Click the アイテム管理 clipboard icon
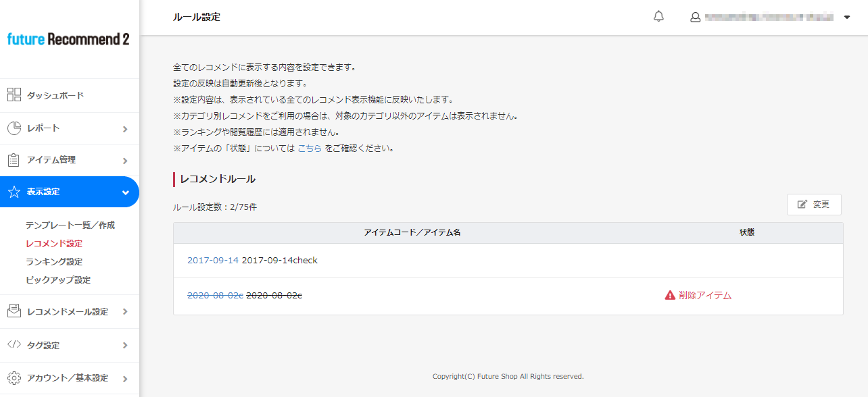Viewport: 868px width, 397px height. pos(14,160)
